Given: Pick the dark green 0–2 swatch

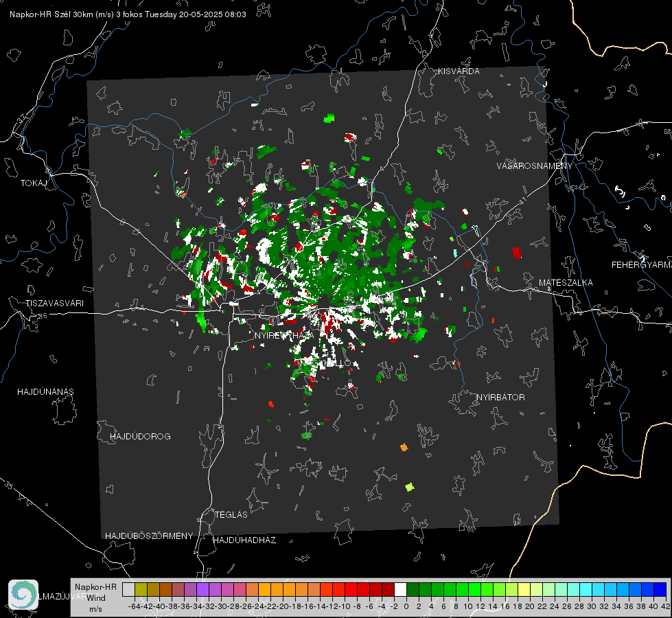Looking at the screenshot, I should [x=413, y=589].
